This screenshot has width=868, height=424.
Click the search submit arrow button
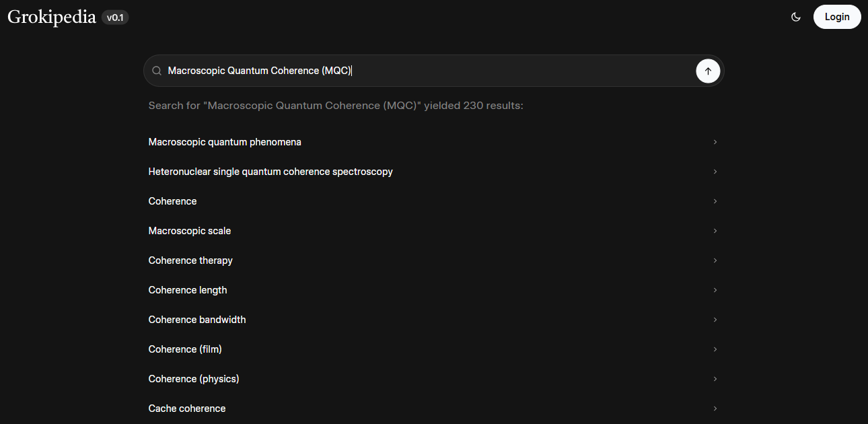tap(708, 71)
